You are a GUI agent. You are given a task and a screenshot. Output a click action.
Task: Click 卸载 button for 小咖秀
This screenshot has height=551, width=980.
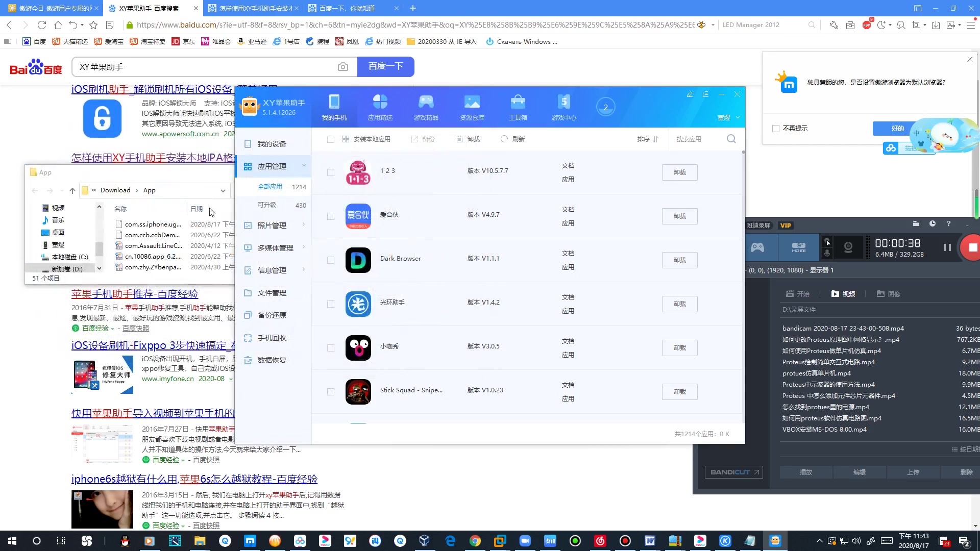point(679,348)
